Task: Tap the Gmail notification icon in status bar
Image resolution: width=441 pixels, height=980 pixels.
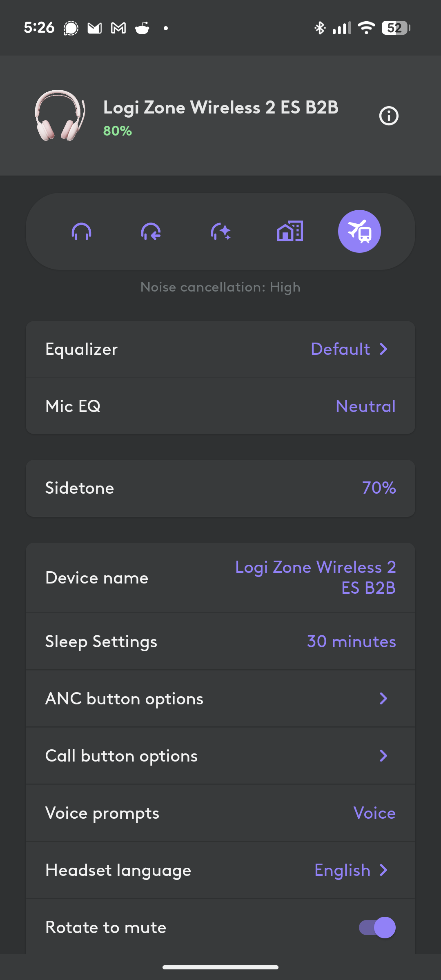Action: point(118,28)
